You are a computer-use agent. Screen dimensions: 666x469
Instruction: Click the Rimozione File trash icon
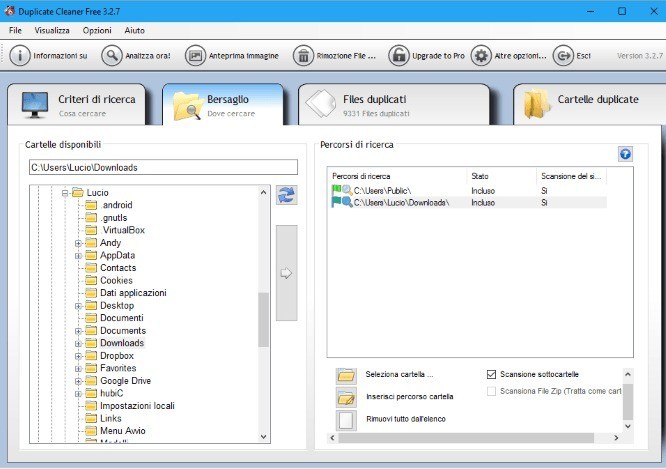pyautogui.click(x=303, y=55)
